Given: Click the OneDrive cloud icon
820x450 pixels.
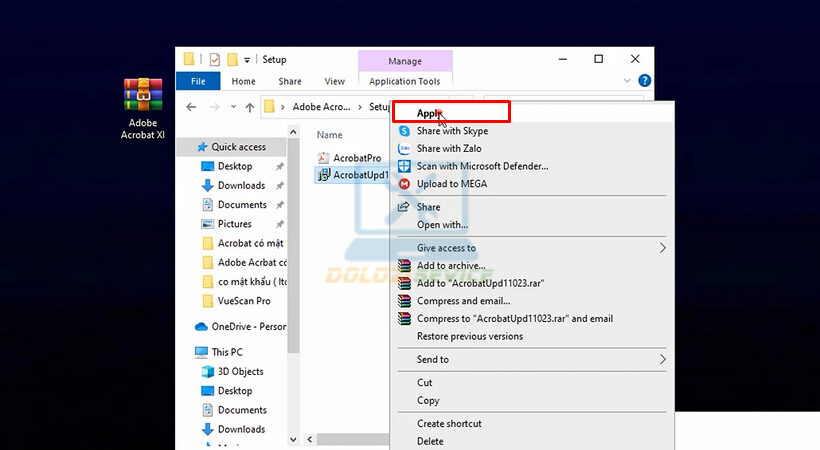Looking at the screenshot, I should click(x=201, y=327).
